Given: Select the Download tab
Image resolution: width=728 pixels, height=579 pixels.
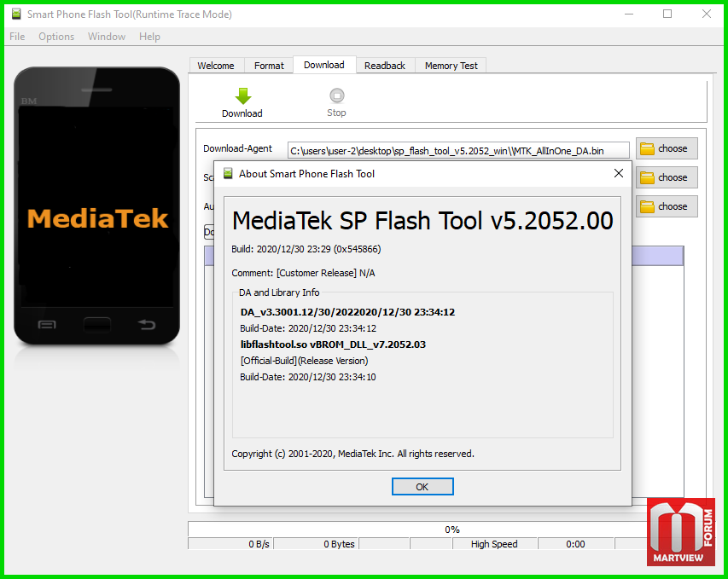Looking at the screenshot, I should 324,65.
